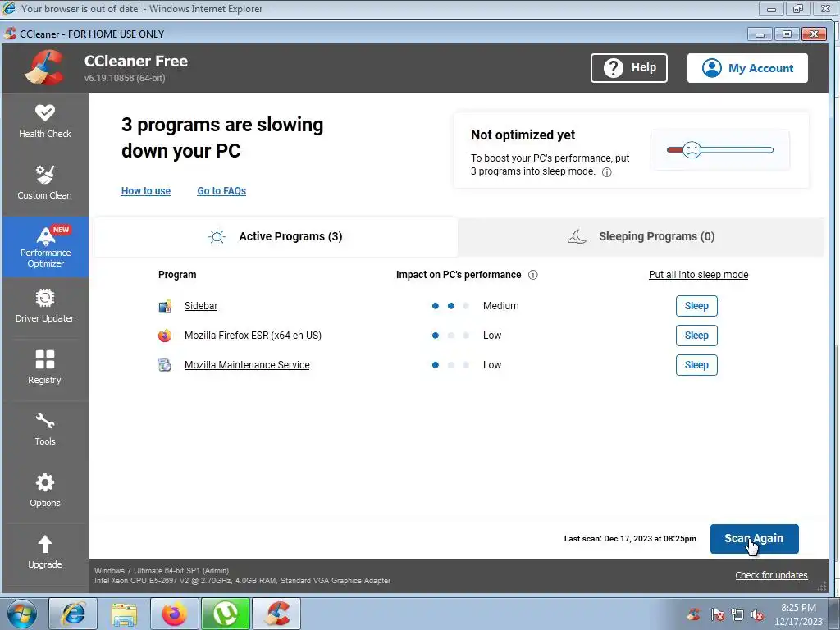
Task: Open the Sidebar program link
Action: (201, 306)
